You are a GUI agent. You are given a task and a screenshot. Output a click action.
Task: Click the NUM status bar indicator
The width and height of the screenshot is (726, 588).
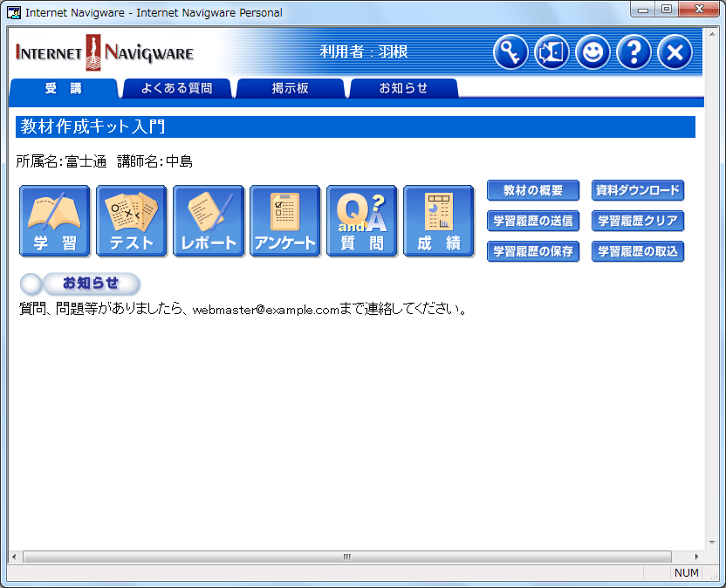click(x=686, y=572)
